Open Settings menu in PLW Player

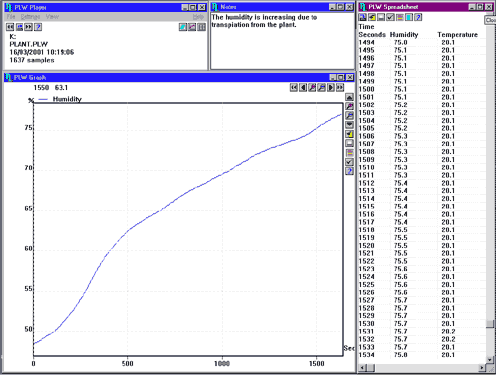(30, 17)
